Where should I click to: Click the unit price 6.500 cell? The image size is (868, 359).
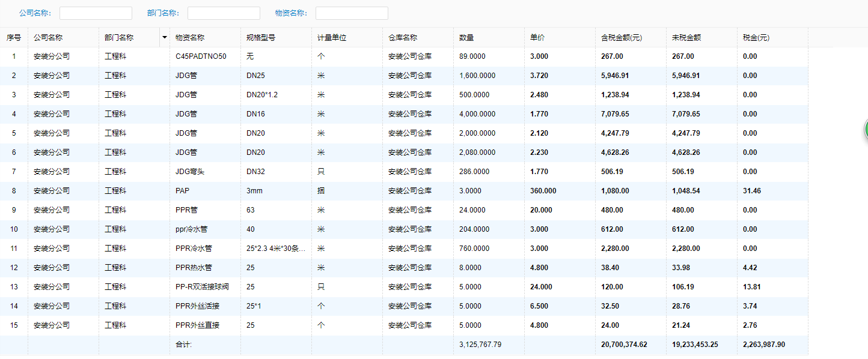coord(560,306)
